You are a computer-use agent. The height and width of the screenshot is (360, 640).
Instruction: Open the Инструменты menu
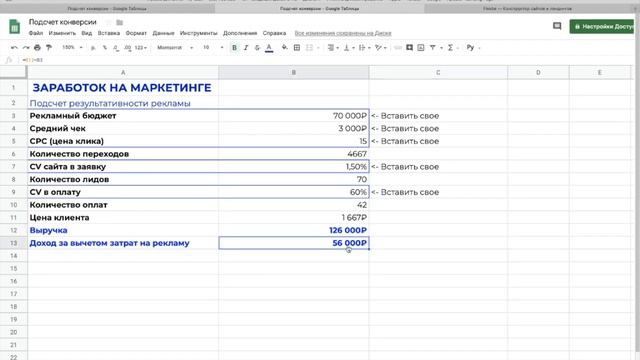198,33
